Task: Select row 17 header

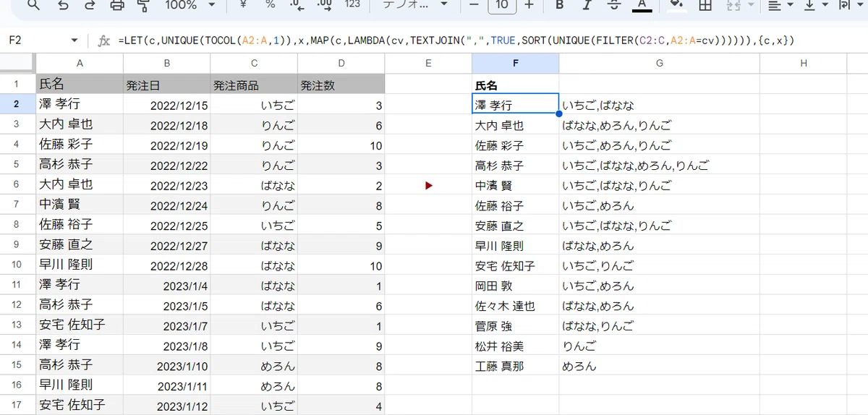Action: pos(17,405)
